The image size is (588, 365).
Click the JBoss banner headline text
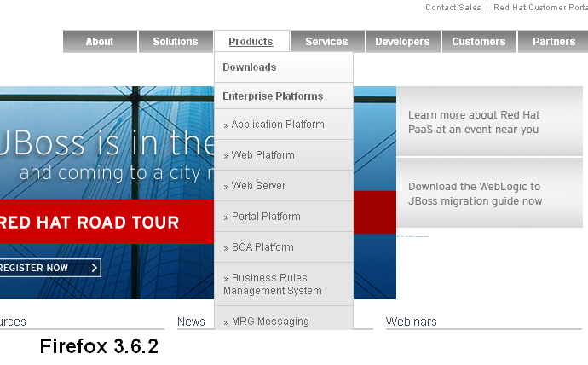pyautogui.click(x=106, y=143)
